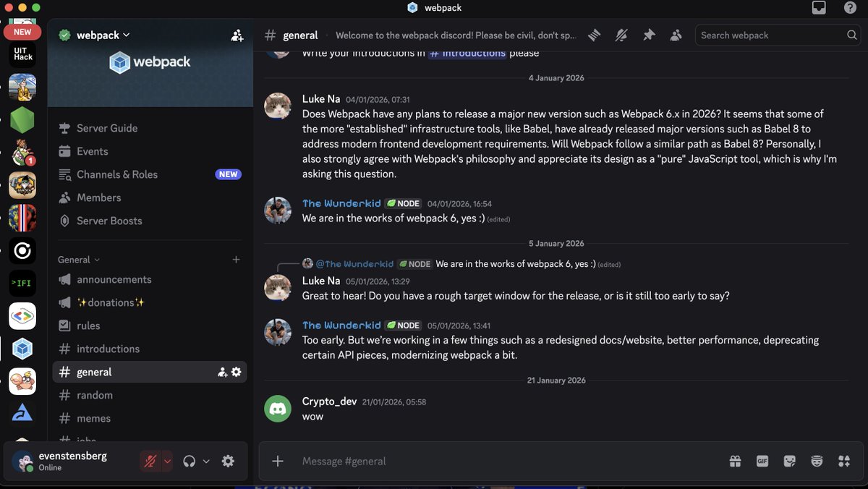The width and height of the screenshot is (868, 489).
Task: Click the NEW badge beside Channels & Roles
Action: 229,174
